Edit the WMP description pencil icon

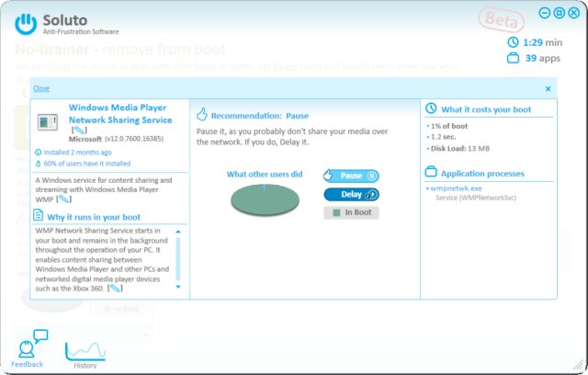tap(63, 199)
